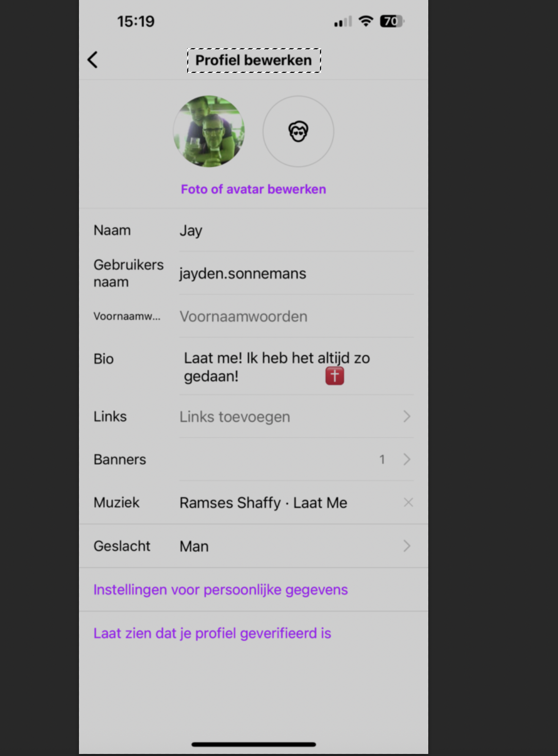Open the Geslacht chevron selector

coord(407,546)
